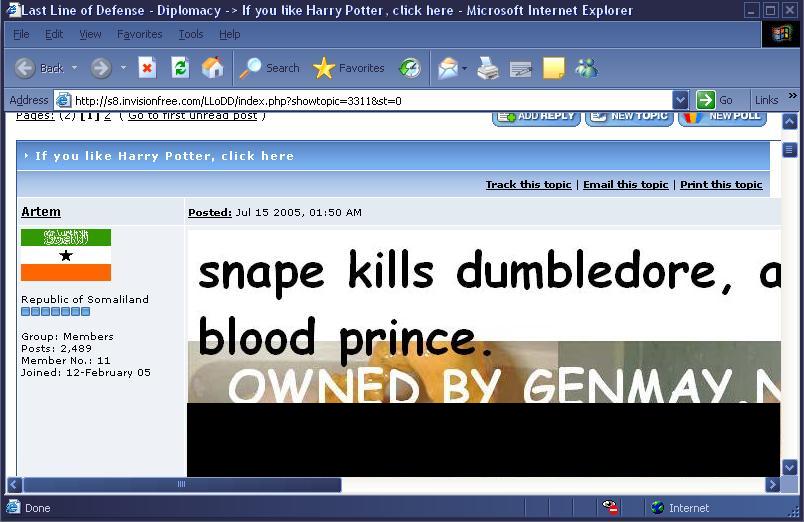
Task: Click the vertical scrollbar thumb
Action: [x=790, y=150]
